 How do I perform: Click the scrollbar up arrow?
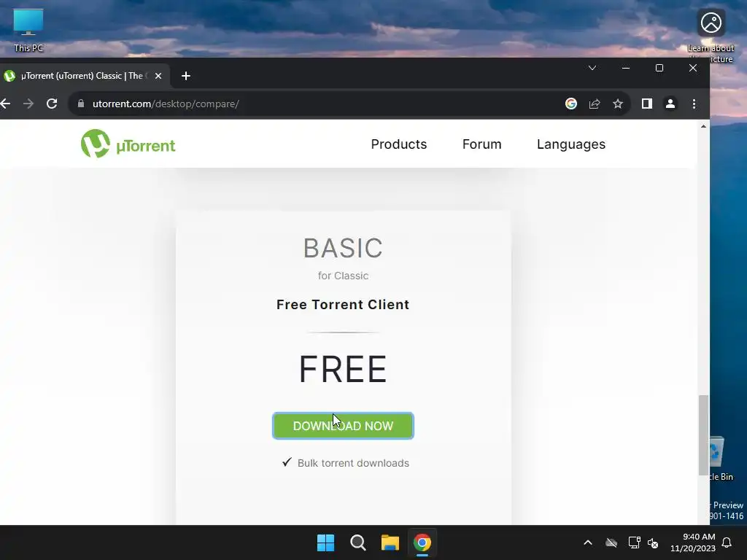[703, 126]
